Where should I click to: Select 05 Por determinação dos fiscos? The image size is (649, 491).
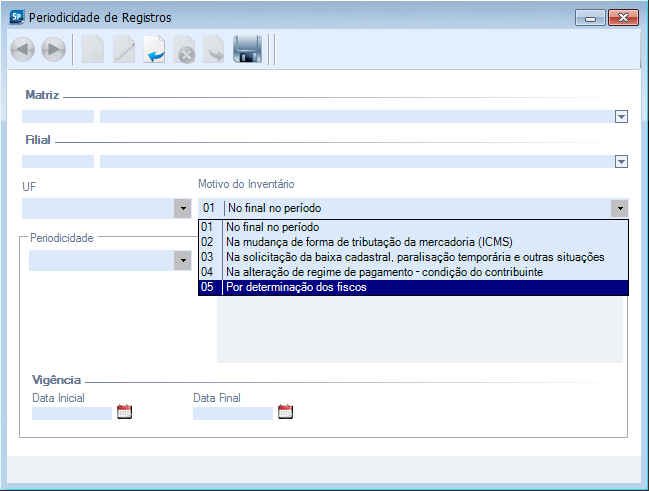click(413, 287)
